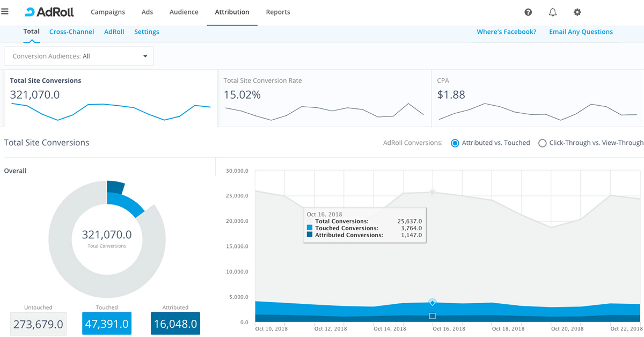644x337 pixels.
Task: Open the Campaigns menu
Action: click(108, 12)
